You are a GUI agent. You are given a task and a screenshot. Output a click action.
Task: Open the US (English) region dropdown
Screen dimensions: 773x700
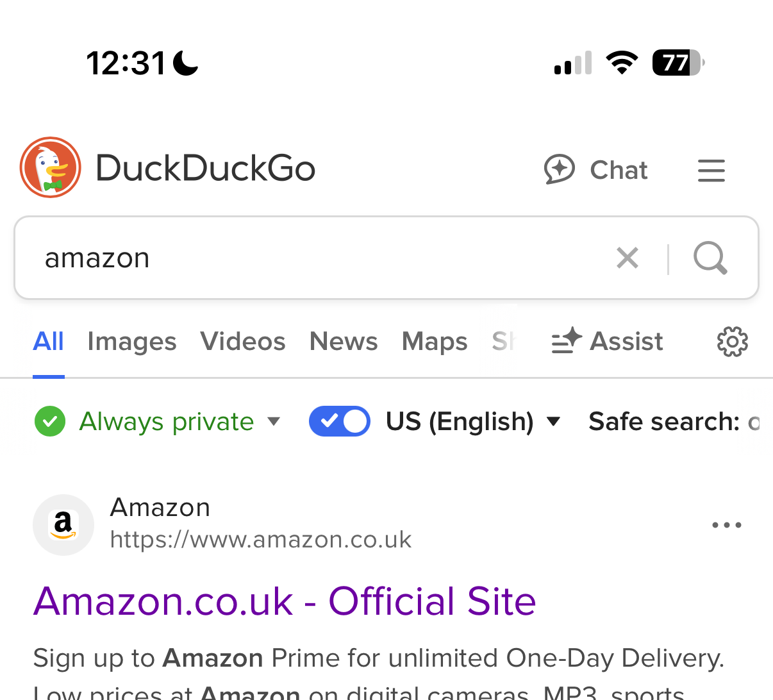point(554,421)
